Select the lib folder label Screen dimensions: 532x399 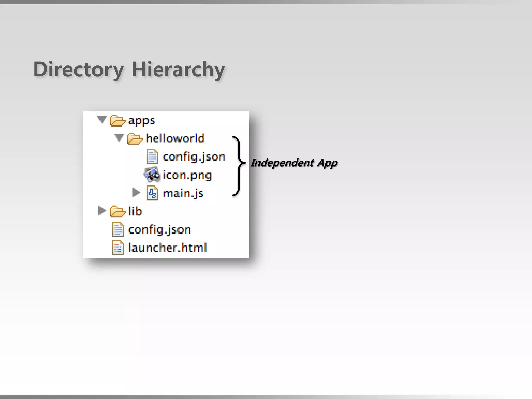pos(135,211)
